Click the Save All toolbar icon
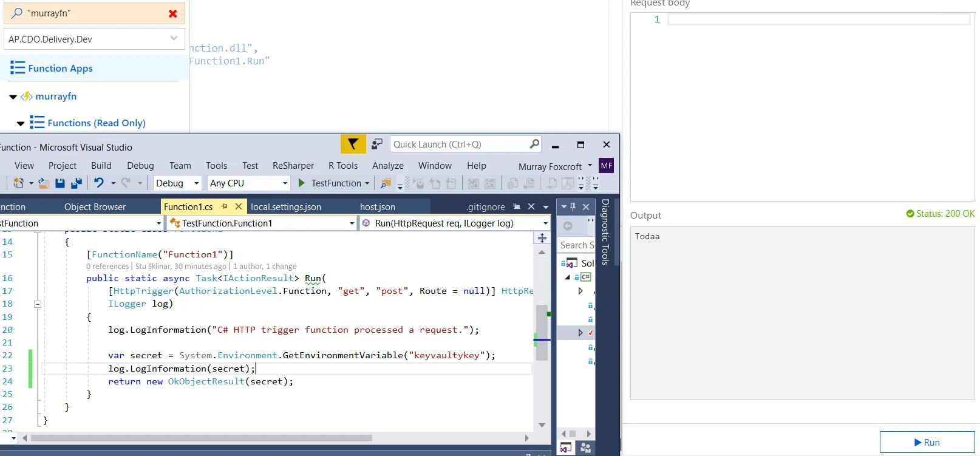The height and width of the screenshot is (456, 980). pos(77,183)
